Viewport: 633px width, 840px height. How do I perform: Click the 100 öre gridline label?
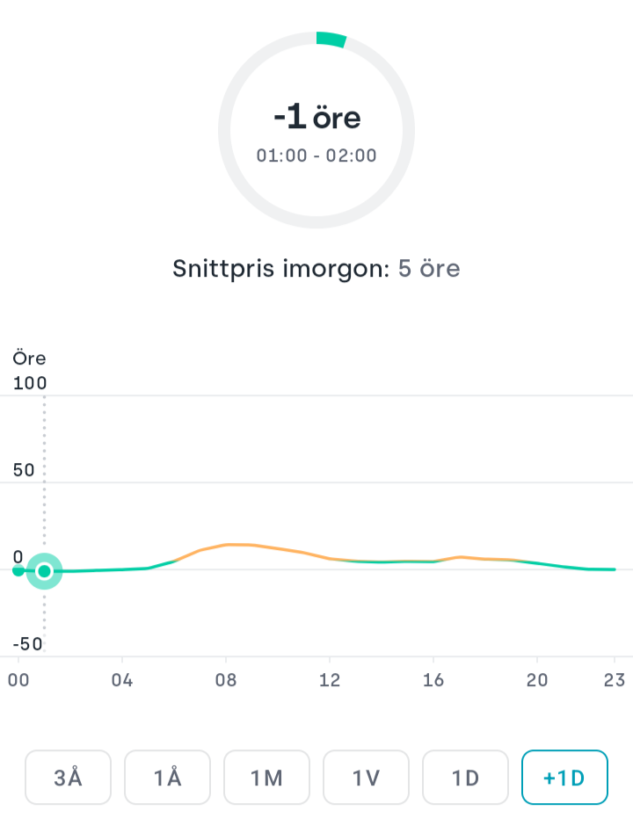coord(30,383)
